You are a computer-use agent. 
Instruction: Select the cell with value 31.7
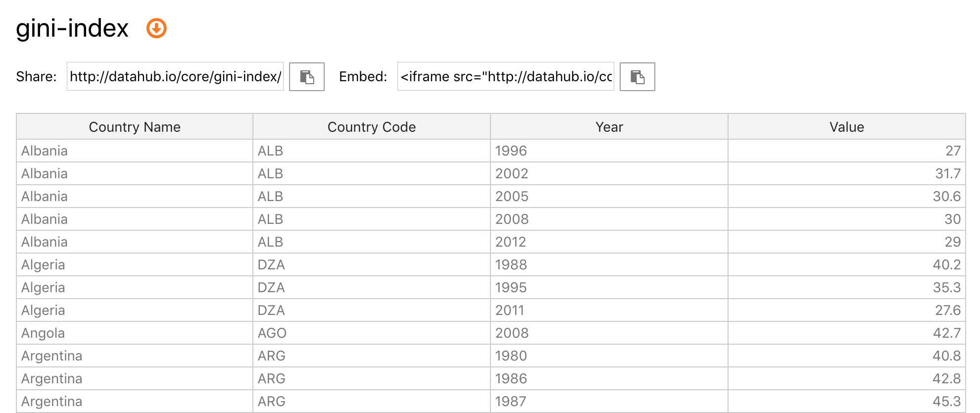(x=847, y=173)
